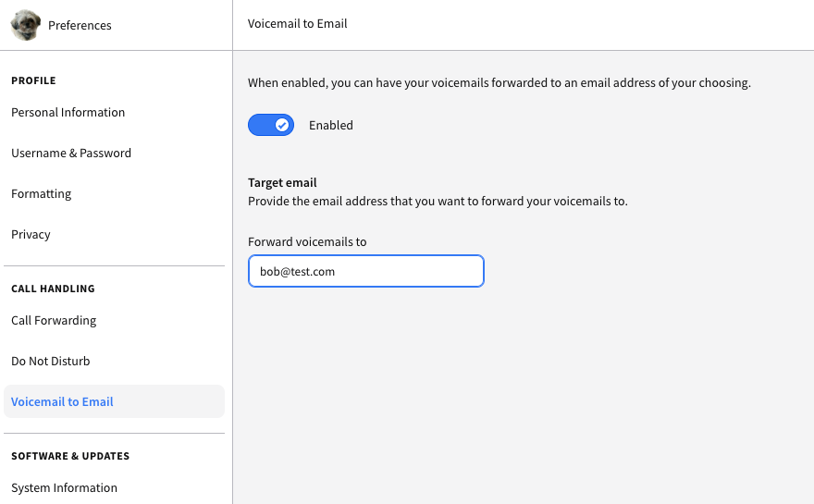Click the SOFTWARE & UPDATES heading
Screen dimensions: 814x504
click(70, 456)
